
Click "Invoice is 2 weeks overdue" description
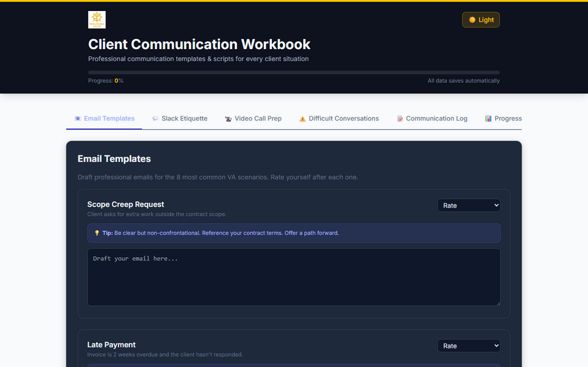point(165,355)
